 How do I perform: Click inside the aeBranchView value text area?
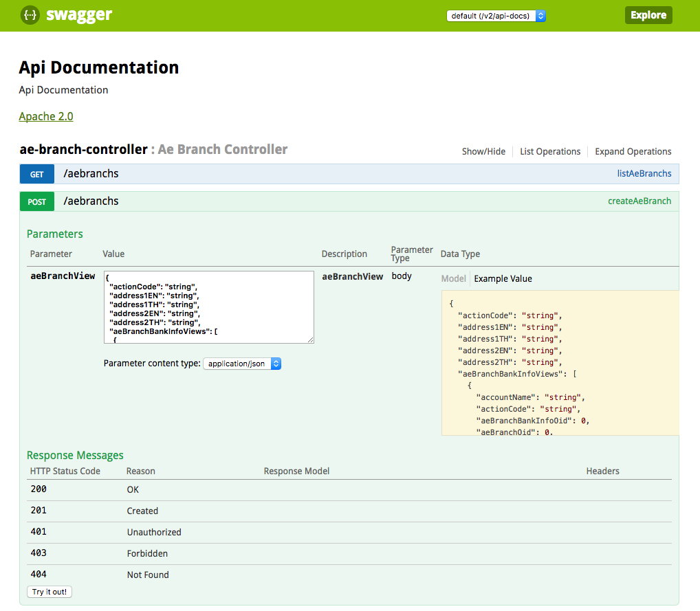click(209, 307)
